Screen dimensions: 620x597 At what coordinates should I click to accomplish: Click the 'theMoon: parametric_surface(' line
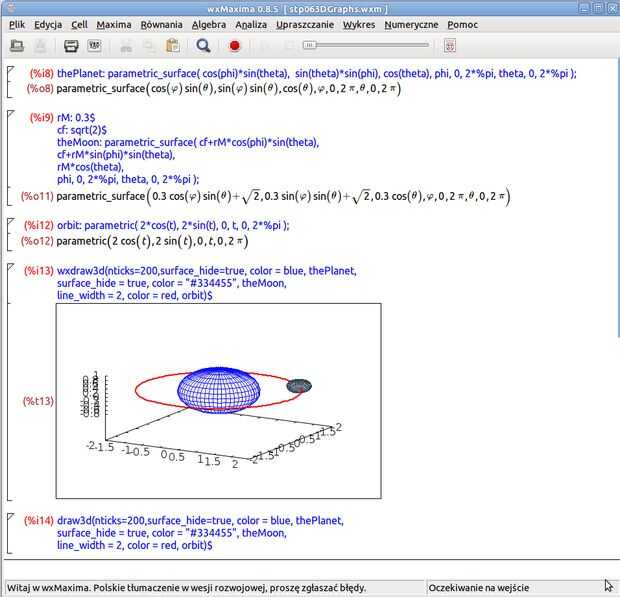point(188,142)
